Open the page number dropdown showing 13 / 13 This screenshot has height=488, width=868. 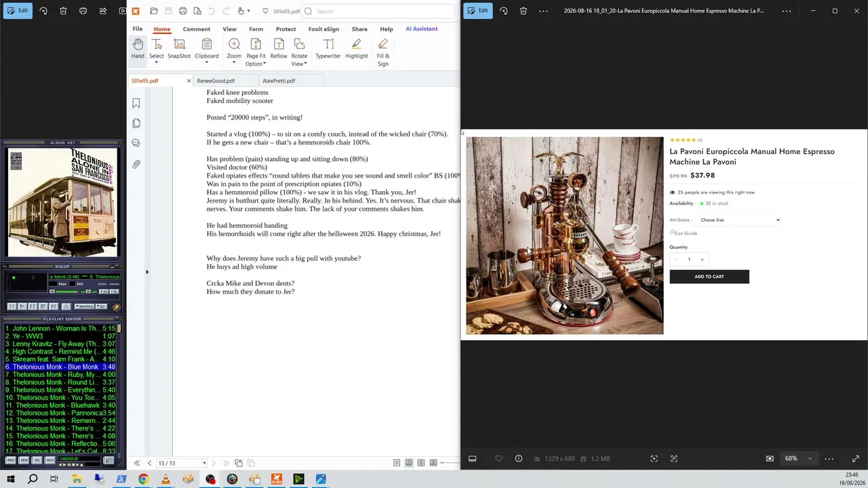point(204,464)
